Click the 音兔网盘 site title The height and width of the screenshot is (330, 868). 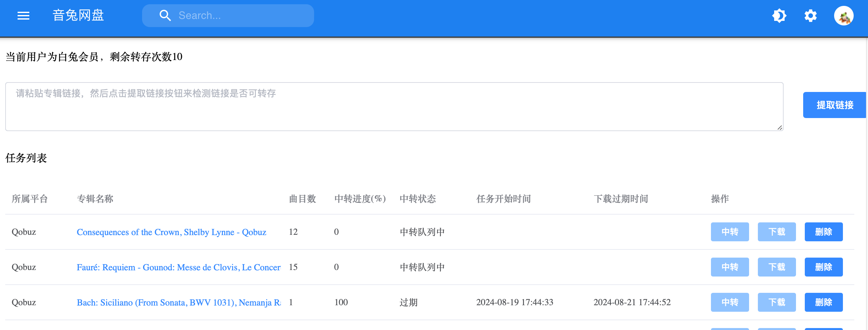pyautogui.click(x=78, y=16)
